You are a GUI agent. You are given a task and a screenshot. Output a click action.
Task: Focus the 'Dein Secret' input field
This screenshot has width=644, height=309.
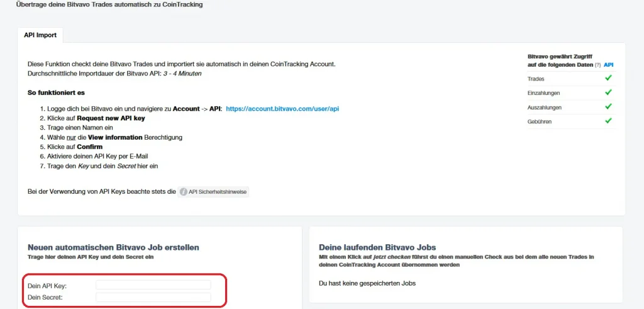[x=153, y=297]
